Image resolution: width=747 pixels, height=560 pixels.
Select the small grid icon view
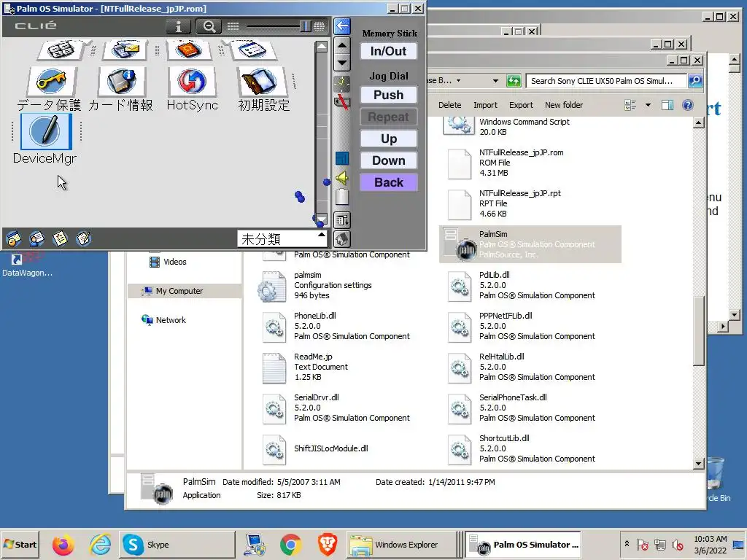click(233, 27)
